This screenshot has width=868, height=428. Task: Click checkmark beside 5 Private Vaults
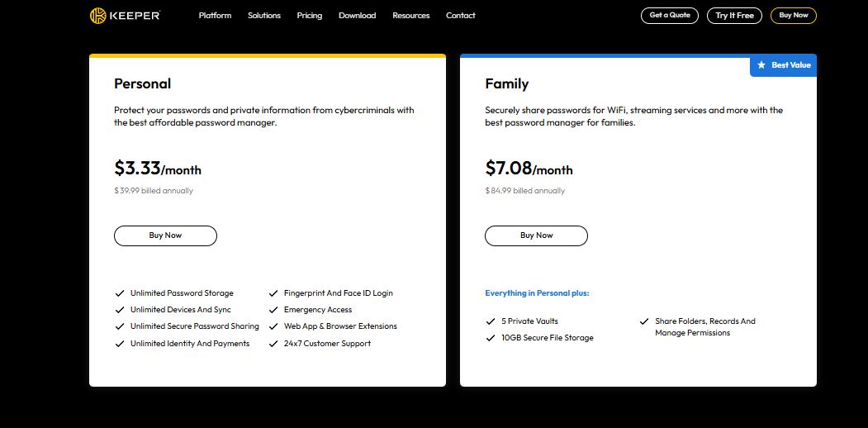pyautogui.click(x=490, y=321)
